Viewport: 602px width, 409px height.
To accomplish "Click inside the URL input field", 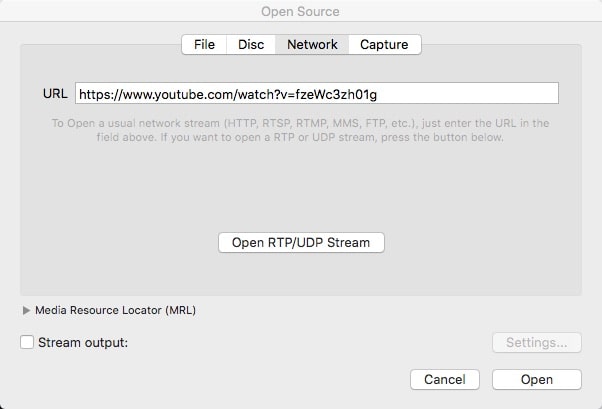I will 316,93.
